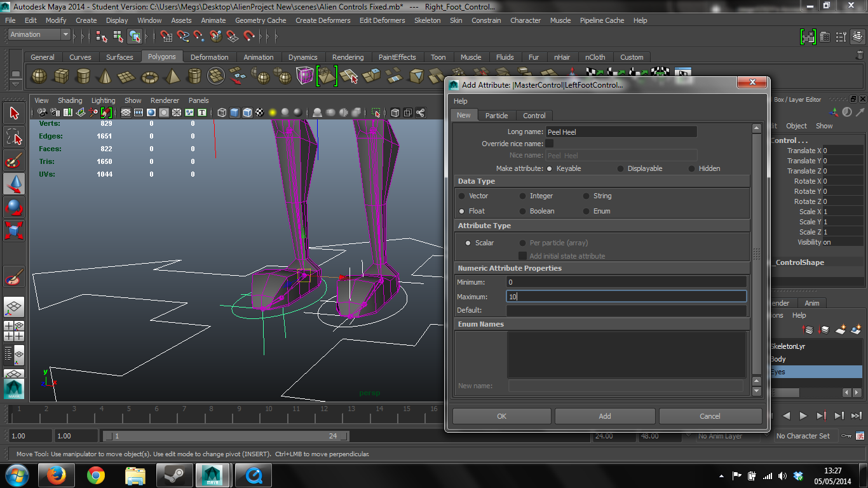Open the Skeleton menu
Screen dimensions: 868x488
[427, 20]
